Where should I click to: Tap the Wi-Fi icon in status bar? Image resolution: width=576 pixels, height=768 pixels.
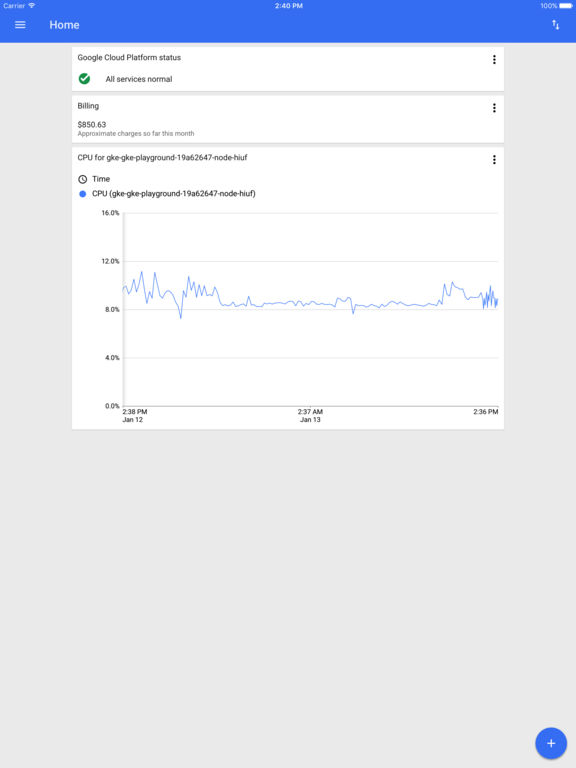click(x=32, y=5)
